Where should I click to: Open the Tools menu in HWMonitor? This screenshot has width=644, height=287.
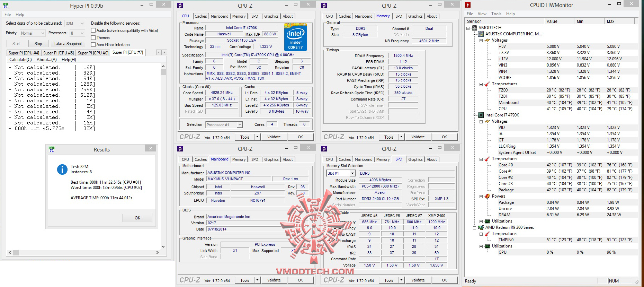[496, 14]
